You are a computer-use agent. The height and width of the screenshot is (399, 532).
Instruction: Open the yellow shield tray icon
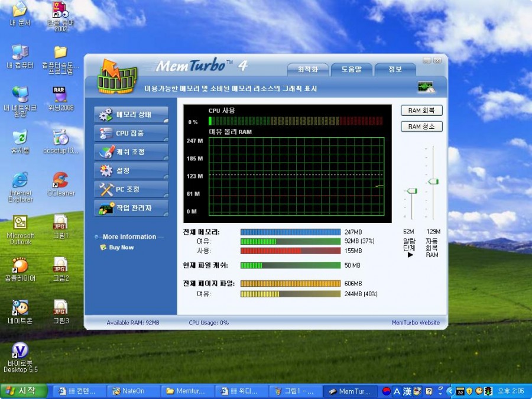[x=469, y=391]
